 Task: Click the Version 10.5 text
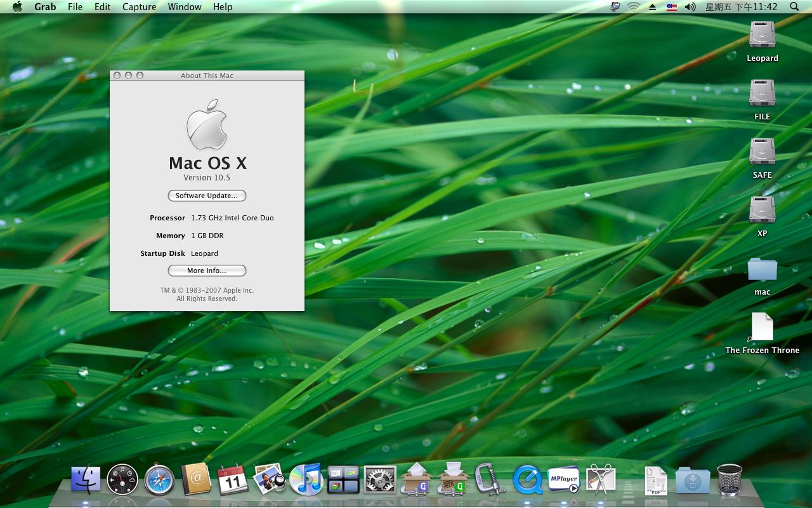(x=207, y=178)
